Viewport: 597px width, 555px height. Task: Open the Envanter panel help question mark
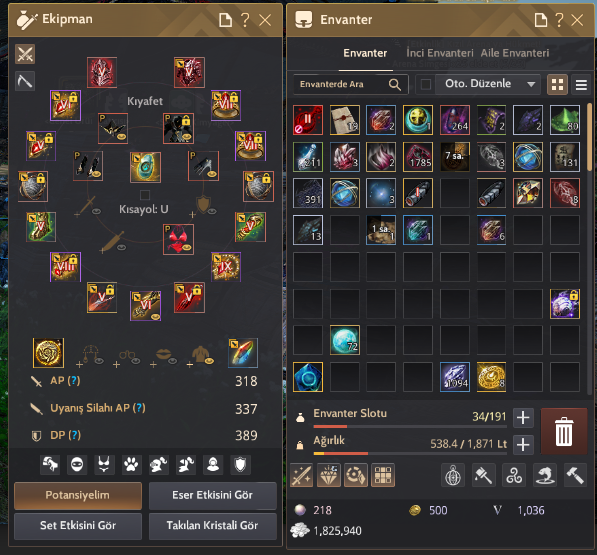coord(559,20)
